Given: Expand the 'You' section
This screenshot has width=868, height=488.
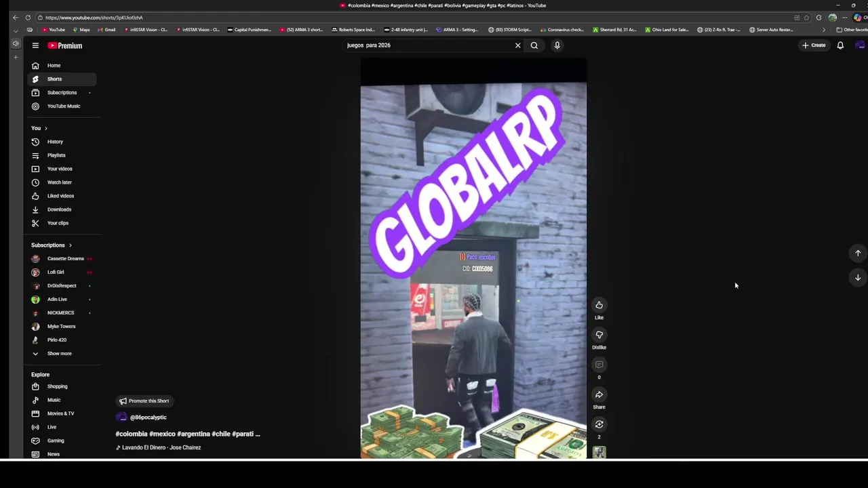Looking at the screenshot, I should 39,128.
